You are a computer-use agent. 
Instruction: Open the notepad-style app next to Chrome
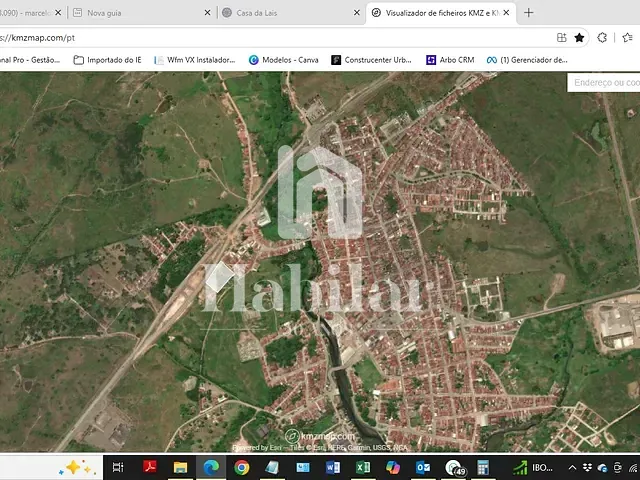click(x=272, y=467)
